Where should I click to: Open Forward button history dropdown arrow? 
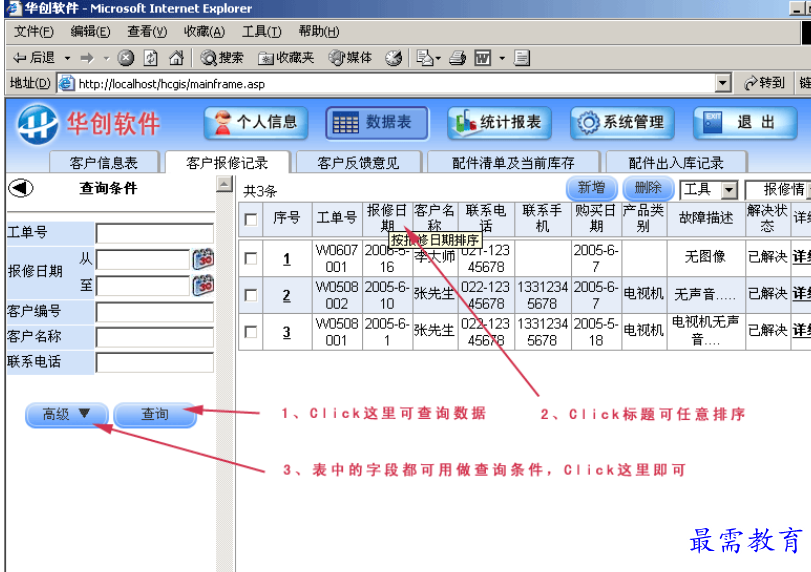coord(107,58)
